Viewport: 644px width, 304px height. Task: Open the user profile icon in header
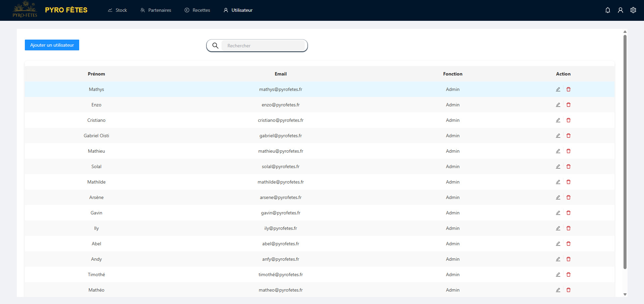point(620,10)
